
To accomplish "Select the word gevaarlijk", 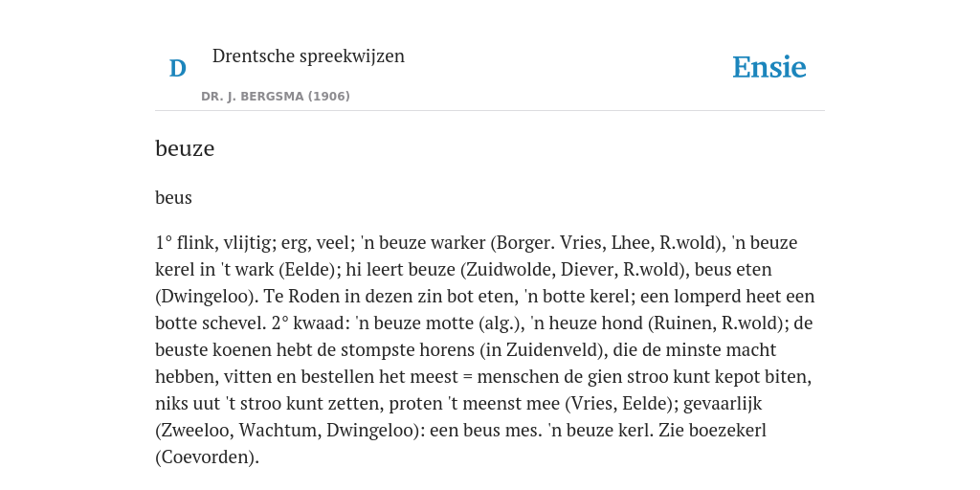I will [723, 404].
